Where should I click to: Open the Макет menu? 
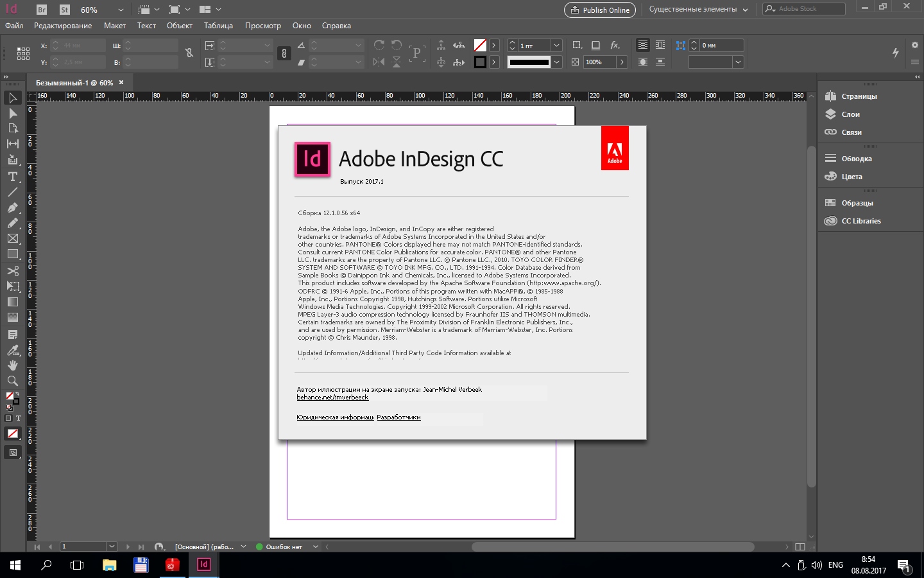tap(115, 26)
